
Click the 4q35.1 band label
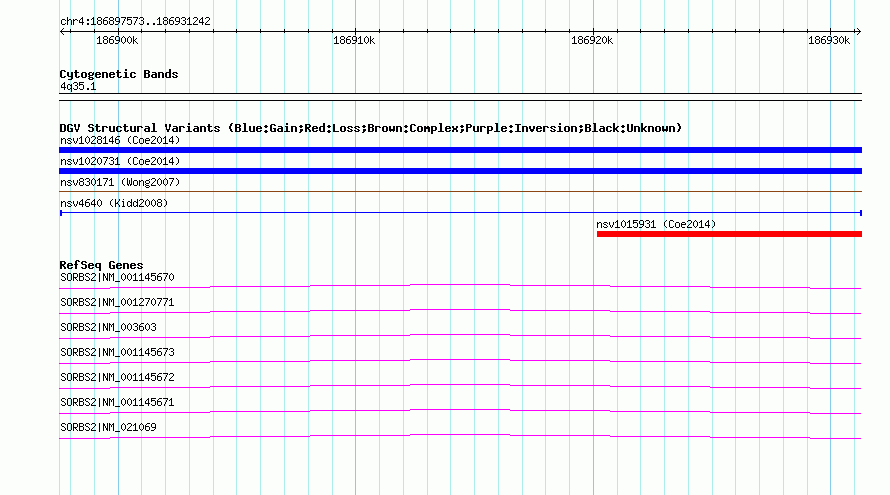78,86
